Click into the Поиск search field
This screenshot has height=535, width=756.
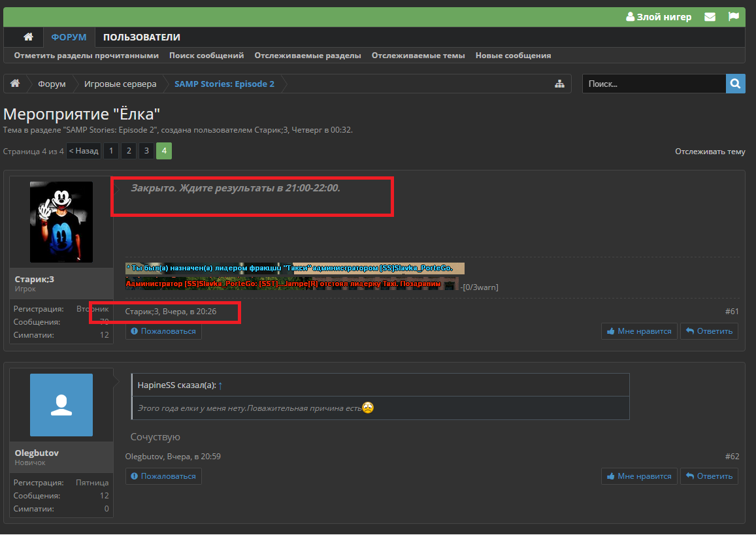(653, 84)
